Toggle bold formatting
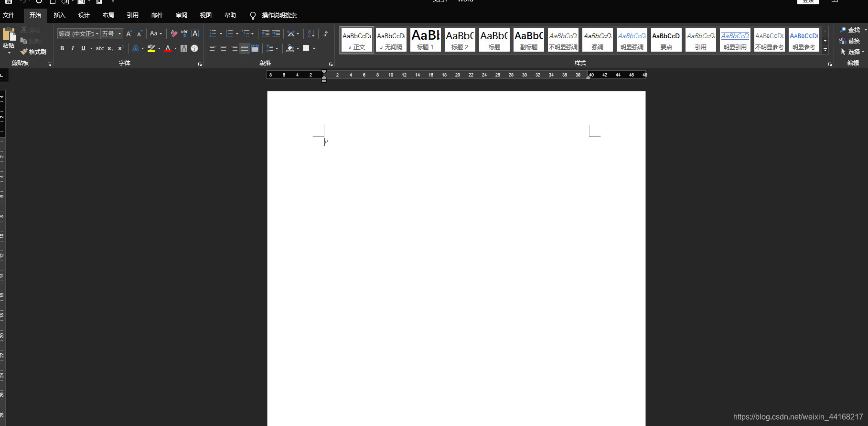Screen dimensions: 868x426 coord(62,48)
